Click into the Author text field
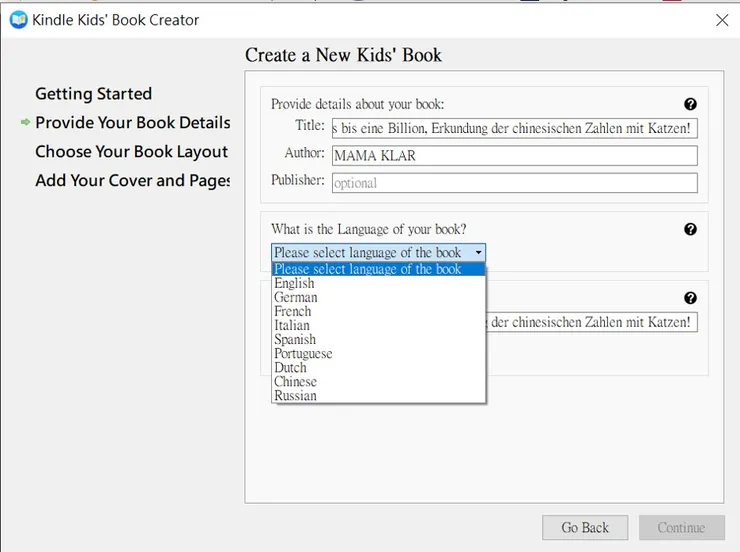The width and height of the screenshot is (740, 552). point(514,155)
